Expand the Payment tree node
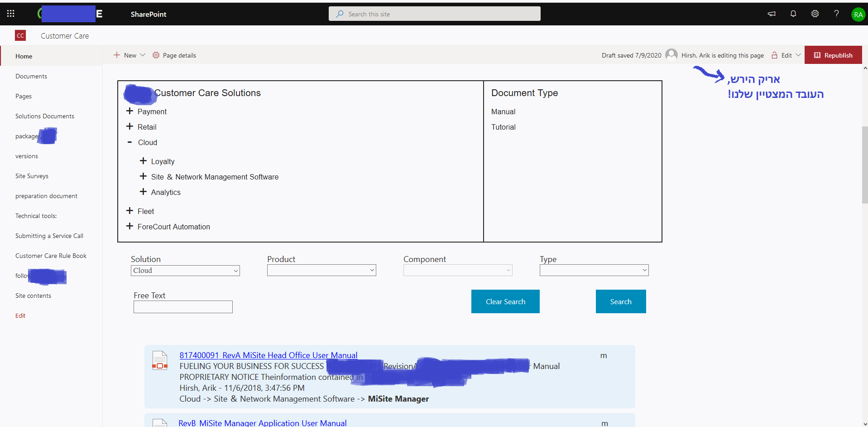Screen dimensions: 868x427 [x=129, y=111]
